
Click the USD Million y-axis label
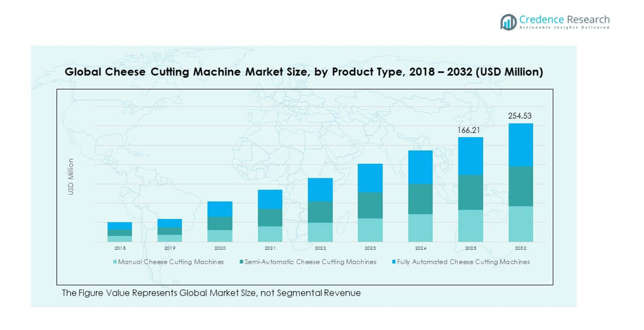click(71, 177)
